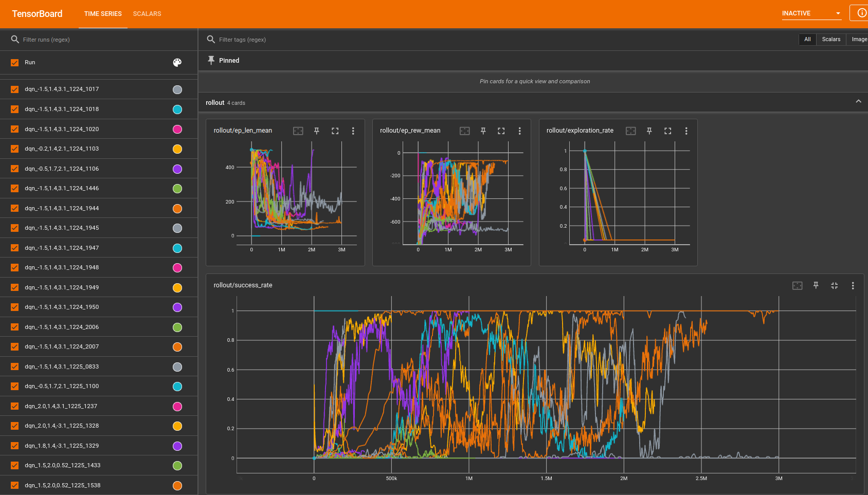
Task: Click run name dqn_-1.5,1.4,3.1_1224_1948
Action: tap(62, 268)
